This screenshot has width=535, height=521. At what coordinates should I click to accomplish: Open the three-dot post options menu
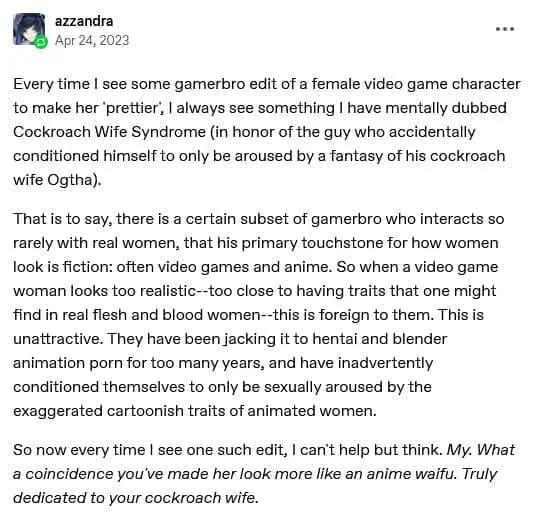coord(505,29)
